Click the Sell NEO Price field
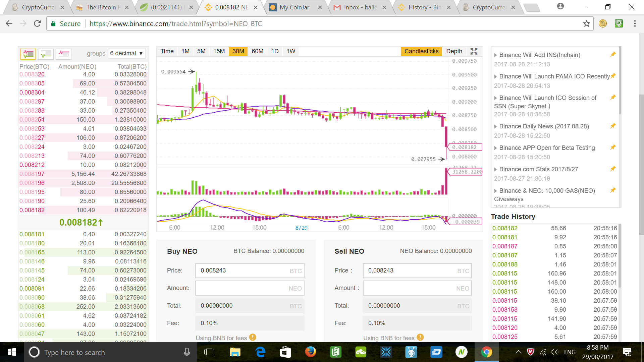 click(417, 270)
